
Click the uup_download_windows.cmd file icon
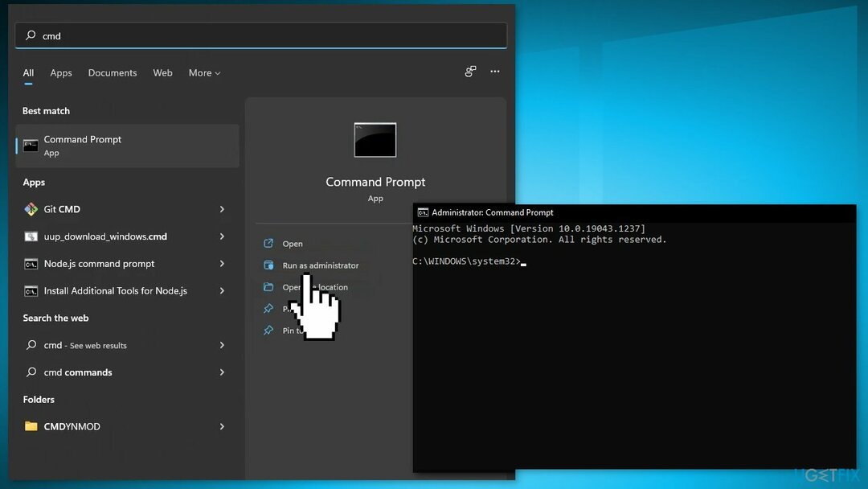(x=31, y=236)
